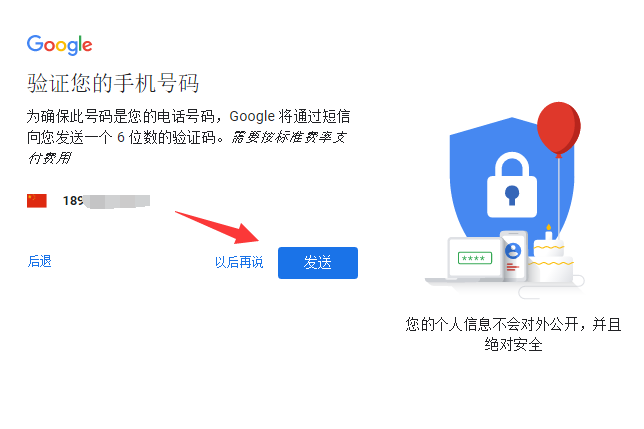Click the candle on the cake
The image size is (644, 429).
click(x=548, y=233)
